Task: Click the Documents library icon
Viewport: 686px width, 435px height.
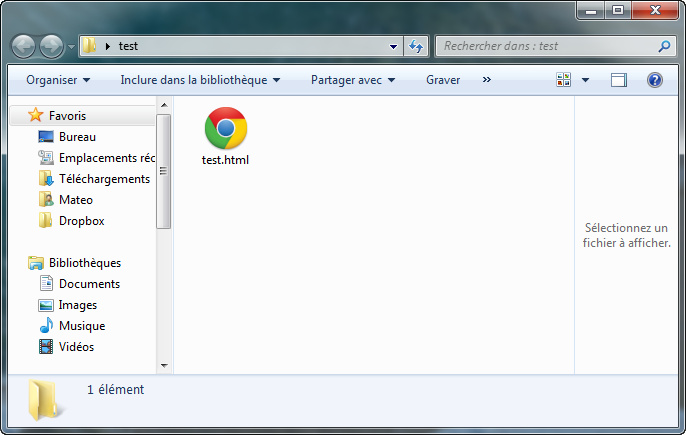Action: point(46,284)
